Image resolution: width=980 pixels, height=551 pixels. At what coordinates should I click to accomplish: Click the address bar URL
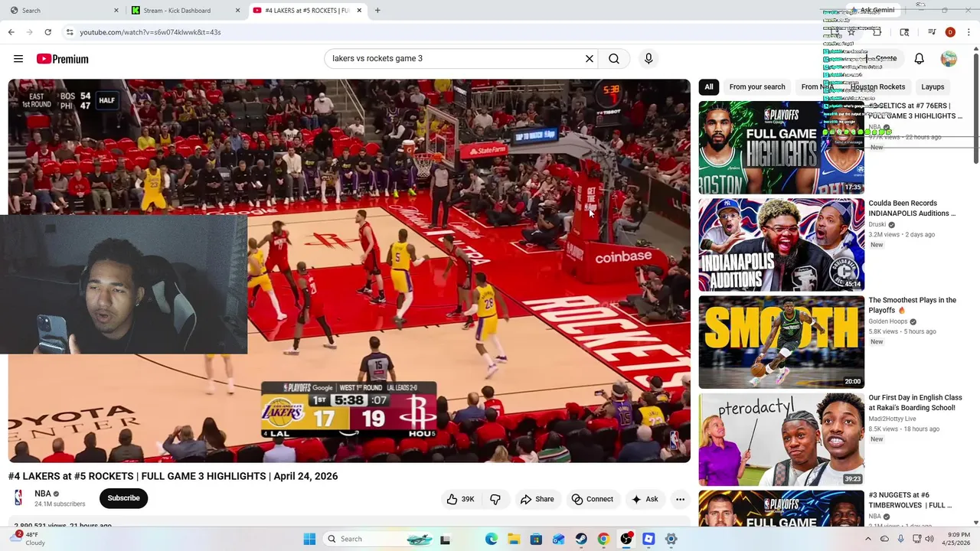[x=150, y=32]
